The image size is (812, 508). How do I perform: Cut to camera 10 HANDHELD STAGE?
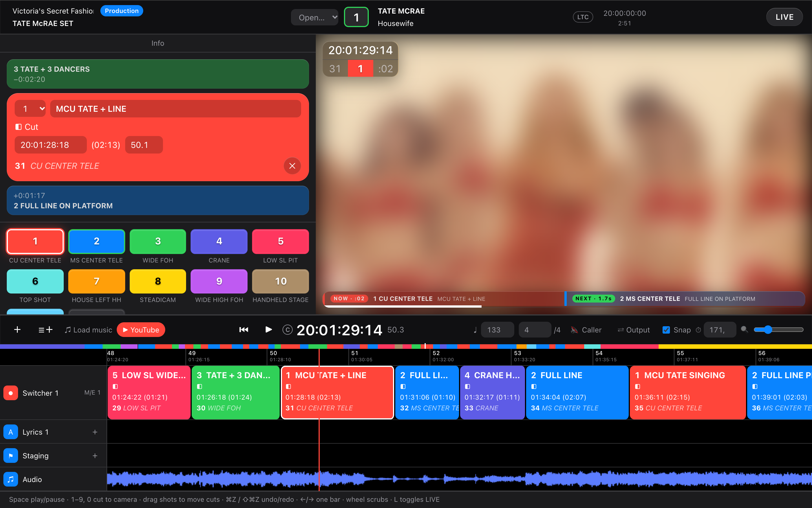pyautogui.click(x=281, y=281)
